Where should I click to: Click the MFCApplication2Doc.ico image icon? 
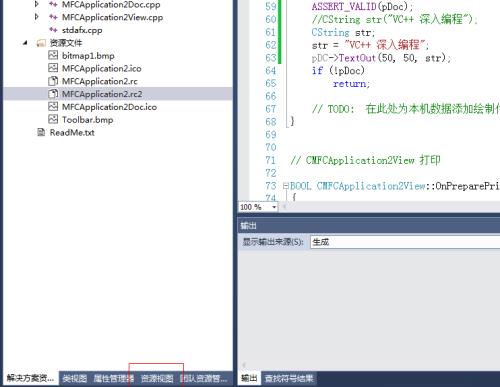point(53,107)
